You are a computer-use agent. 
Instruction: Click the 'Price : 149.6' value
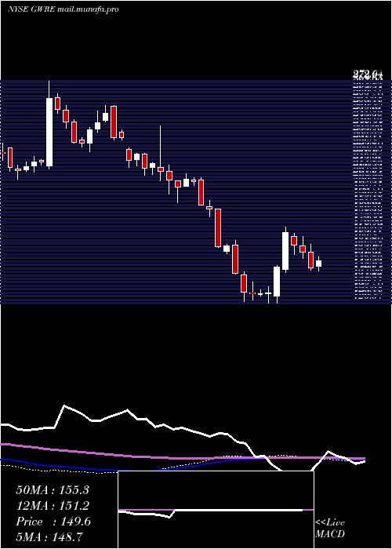tap(53, 522)
